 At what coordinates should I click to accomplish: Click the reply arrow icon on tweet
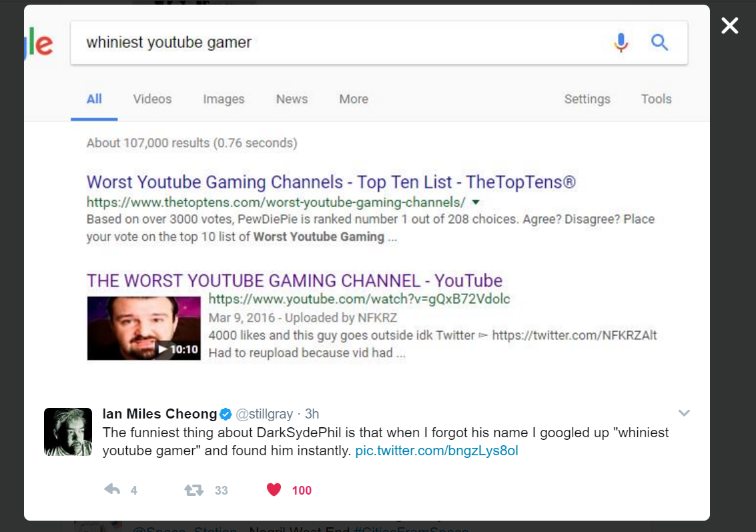(112, 489)
